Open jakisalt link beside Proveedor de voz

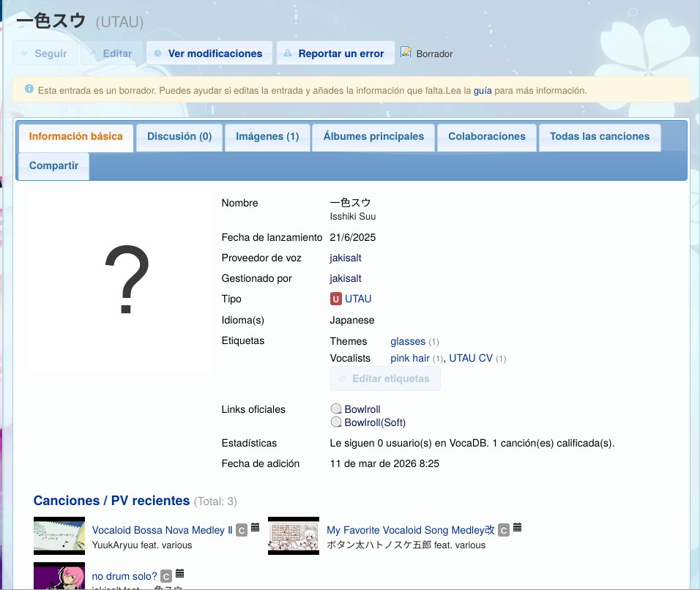[x=346, y=258]
